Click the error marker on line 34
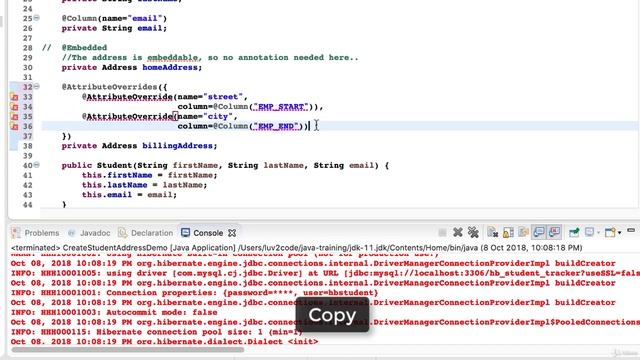The width and height of the screenshot is (640, 360). point(14,107)
